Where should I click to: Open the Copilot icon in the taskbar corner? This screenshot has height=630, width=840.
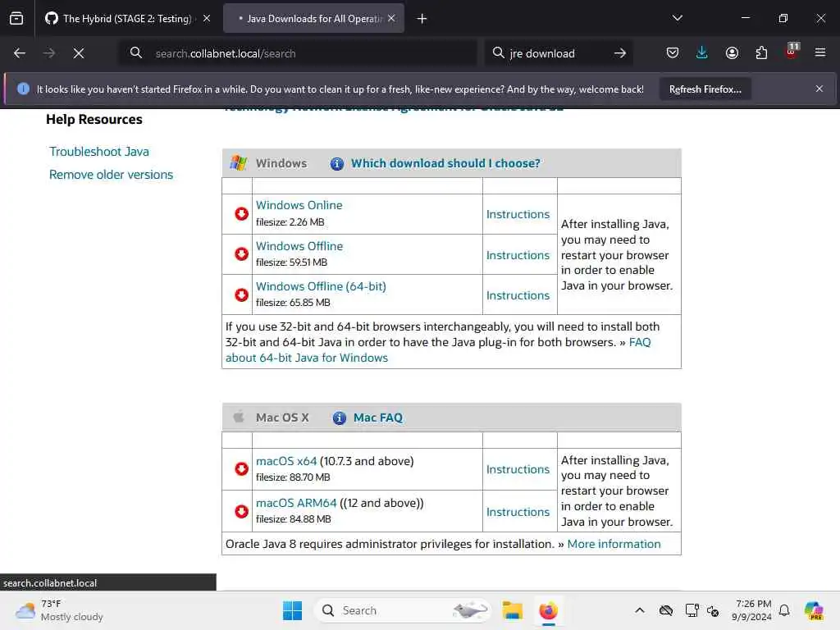point(814,610)
